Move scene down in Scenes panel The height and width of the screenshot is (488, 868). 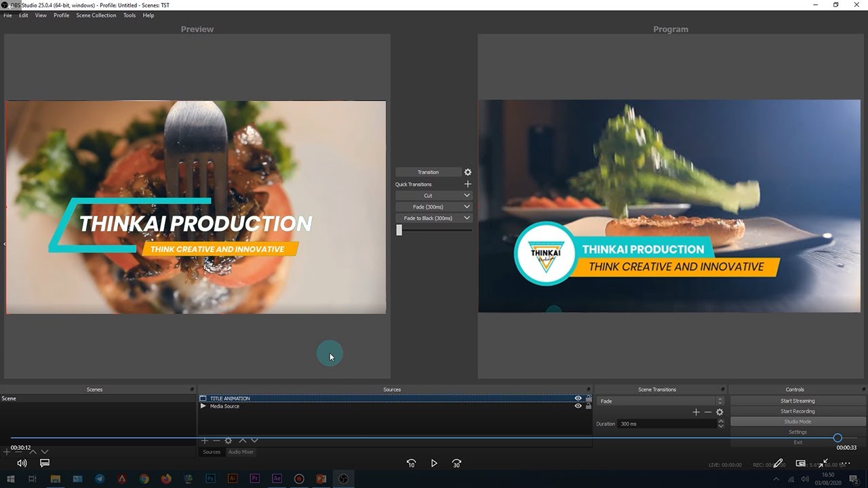point(45,451)
